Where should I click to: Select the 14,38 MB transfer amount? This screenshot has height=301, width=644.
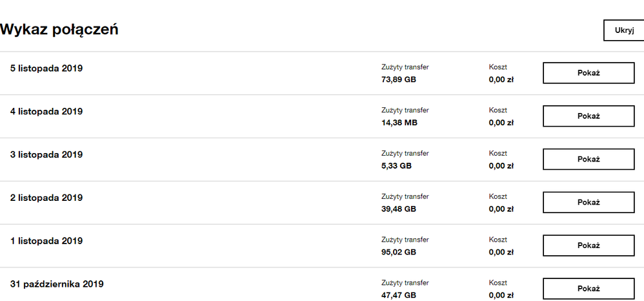coord(399,123)
